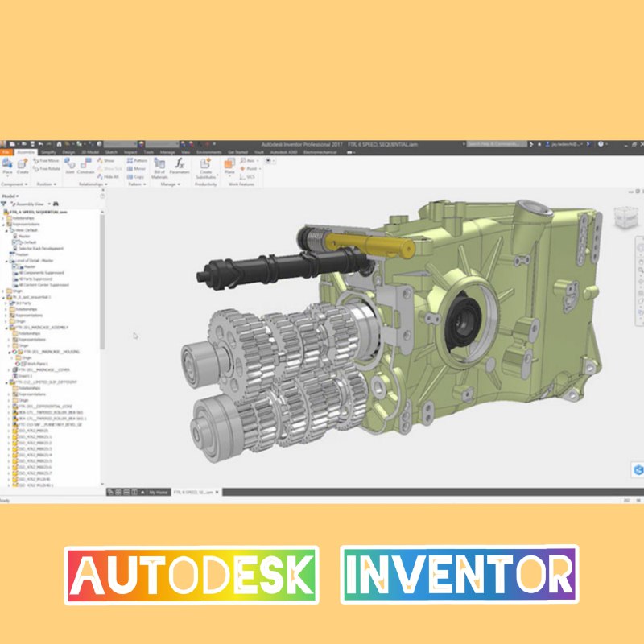Select the Free Move tool
The image size is (644, 644).
(46, 160)
